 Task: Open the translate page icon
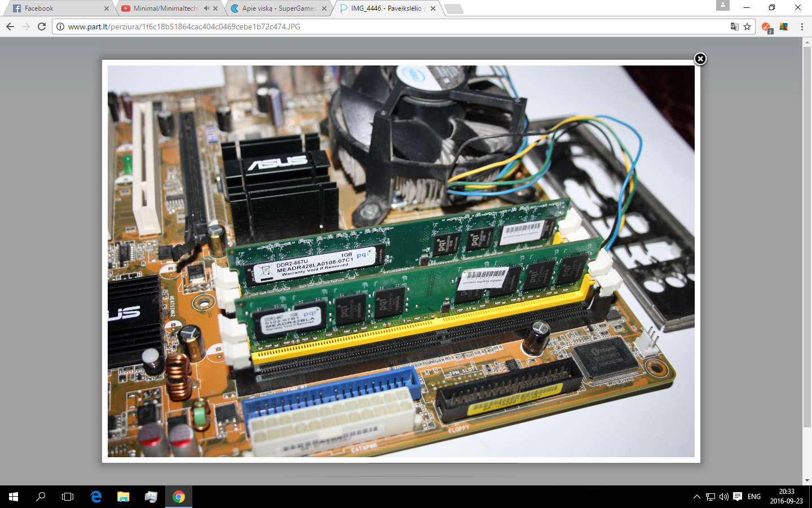pos(735,27)
